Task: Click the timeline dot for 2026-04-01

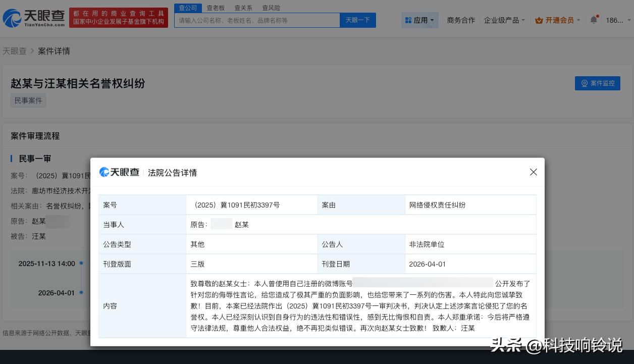Action: coord(81,293)
